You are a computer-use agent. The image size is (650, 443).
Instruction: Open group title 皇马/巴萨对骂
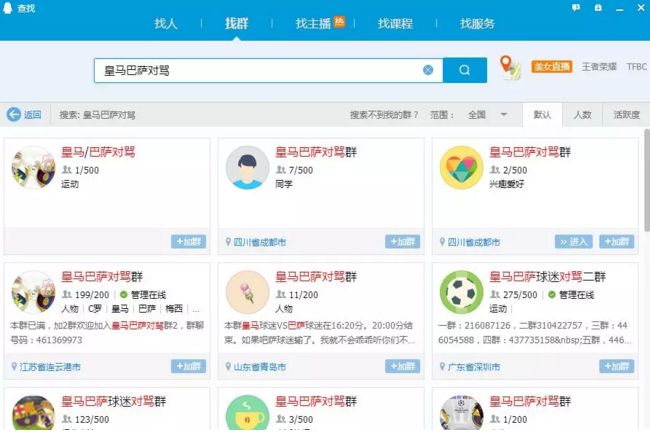(98, 152)
